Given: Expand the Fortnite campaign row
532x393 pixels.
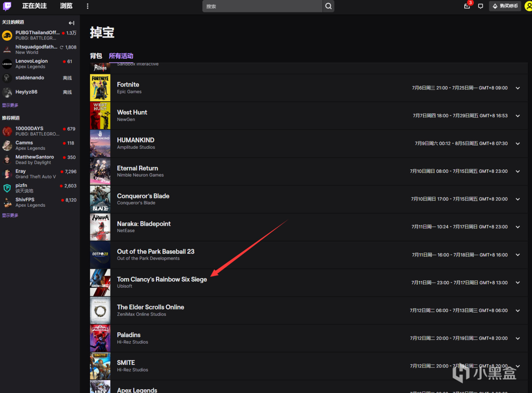Looking at the screenshot, I should tap(518, 88).
